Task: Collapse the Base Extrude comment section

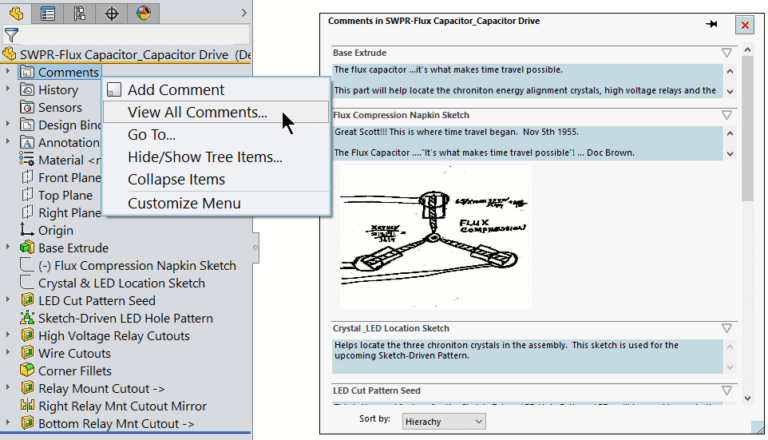Action: click(727, 52)
